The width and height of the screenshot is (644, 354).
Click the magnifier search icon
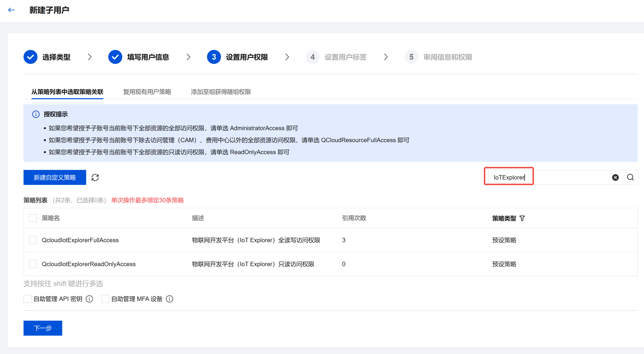click(630, 177)
